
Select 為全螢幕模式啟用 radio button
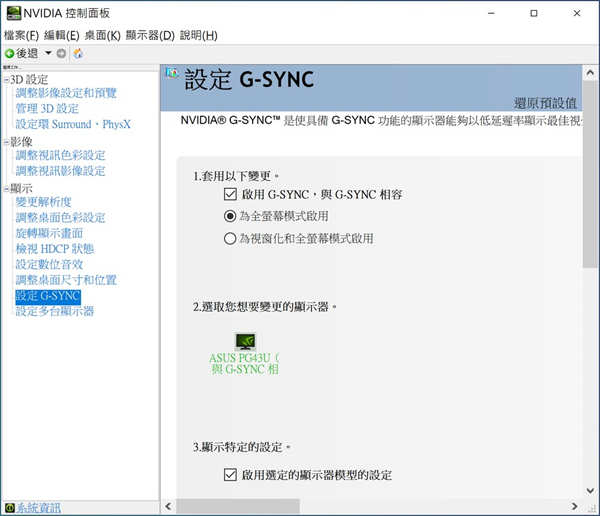pyautogui.click(x=230, y=216)
